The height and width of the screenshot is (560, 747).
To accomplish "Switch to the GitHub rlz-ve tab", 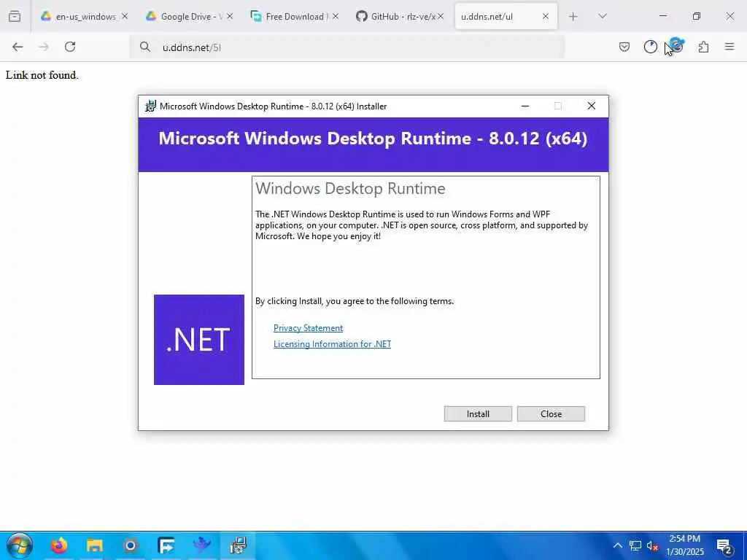I will 395,16.
